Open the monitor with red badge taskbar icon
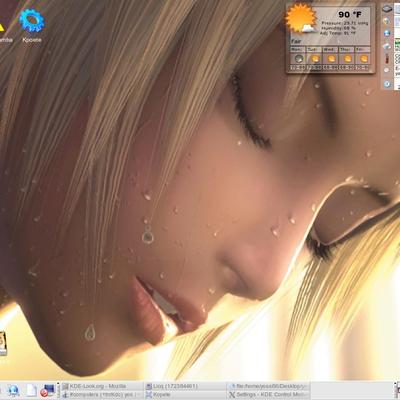 tap(47, 390)
